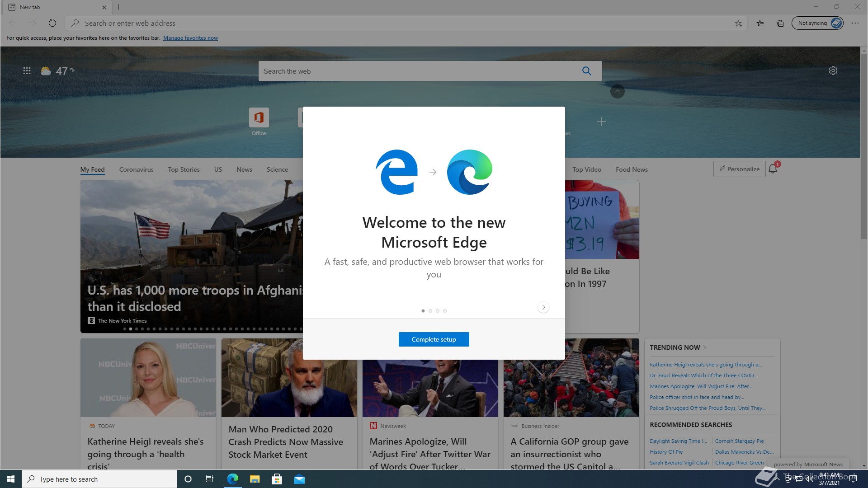This screenshot has width=868, height=488.
Task: Click the Not syncing profile button
Action: (817, 23)
